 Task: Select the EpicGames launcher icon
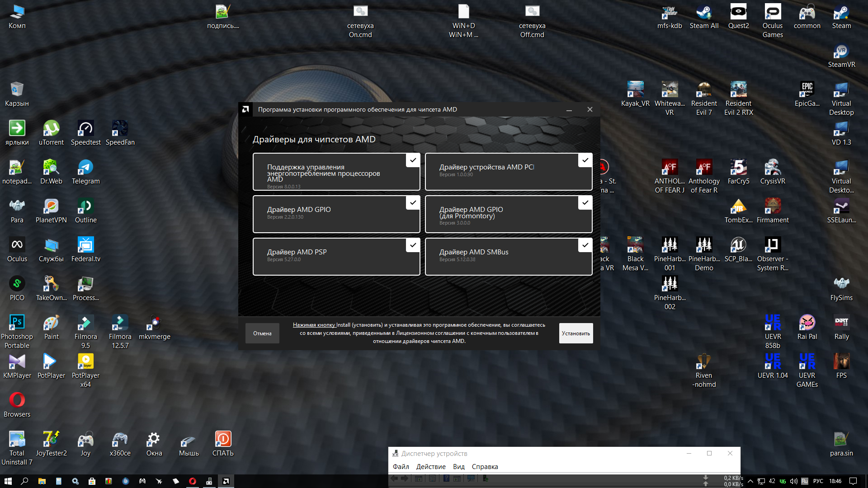tap(807, 94)
